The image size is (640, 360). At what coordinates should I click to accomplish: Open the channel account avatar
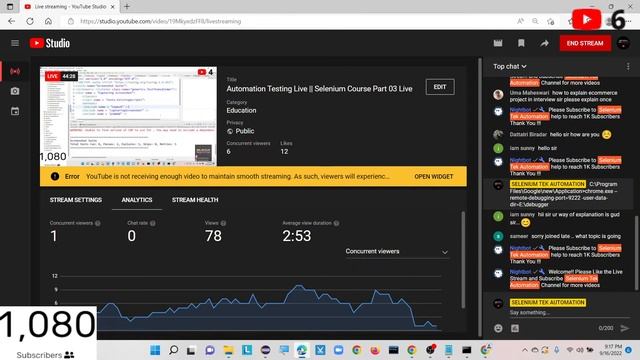pyautogui.click(x=623, y=43)
